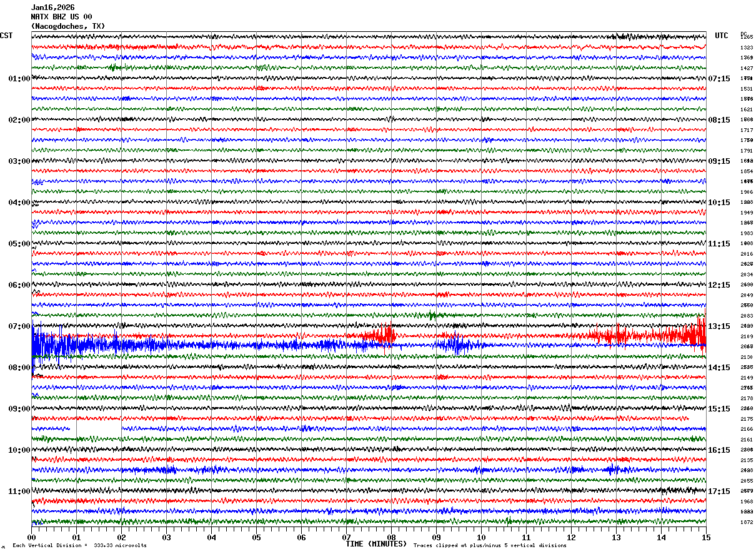Click the traces clipped footnote text
Viewport: 756px width, 554px height.
tap(490, 545)
